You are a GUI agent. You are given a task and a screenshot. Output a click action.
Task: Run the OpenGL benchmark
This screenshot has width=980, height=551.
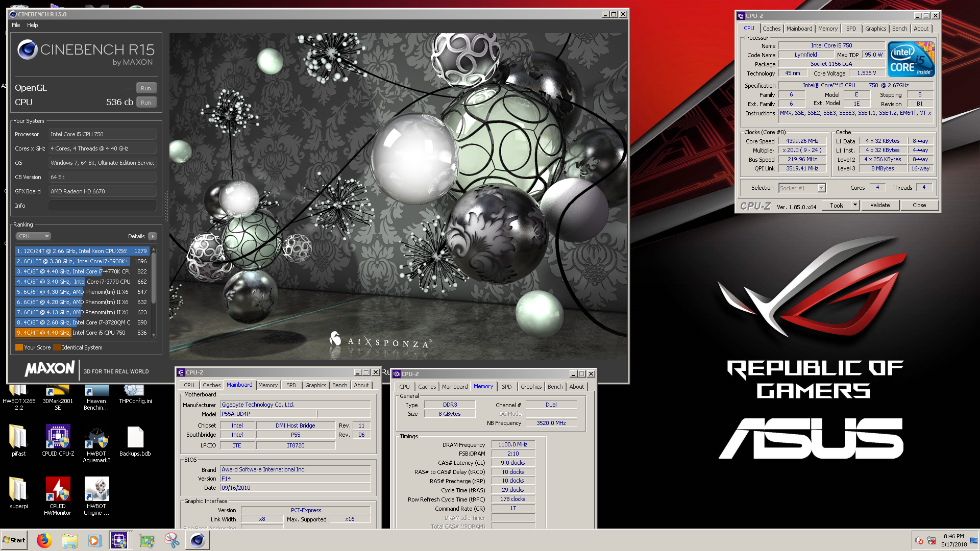pyautogui.click(x=146, y=88)
